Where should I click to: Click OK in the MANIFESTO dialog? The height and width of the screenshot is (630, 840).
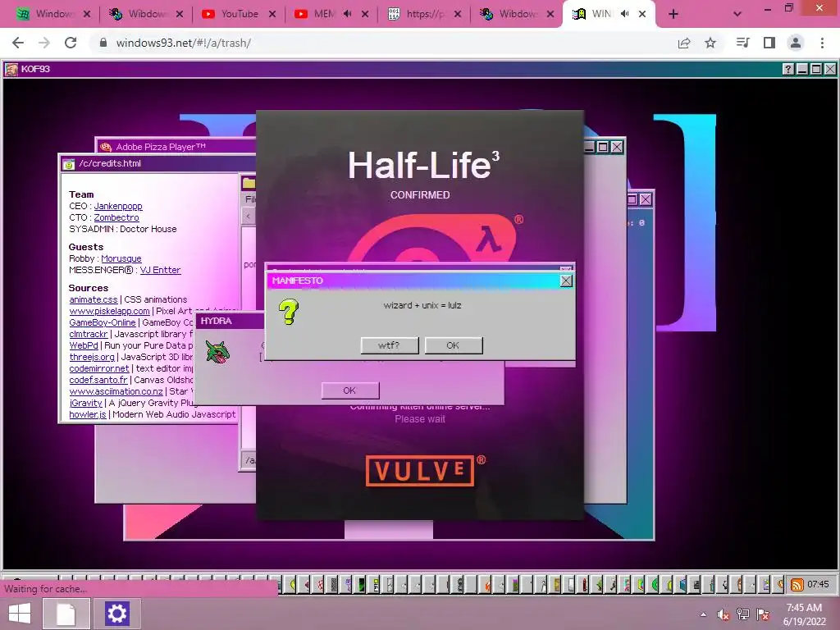coord(453,345)
